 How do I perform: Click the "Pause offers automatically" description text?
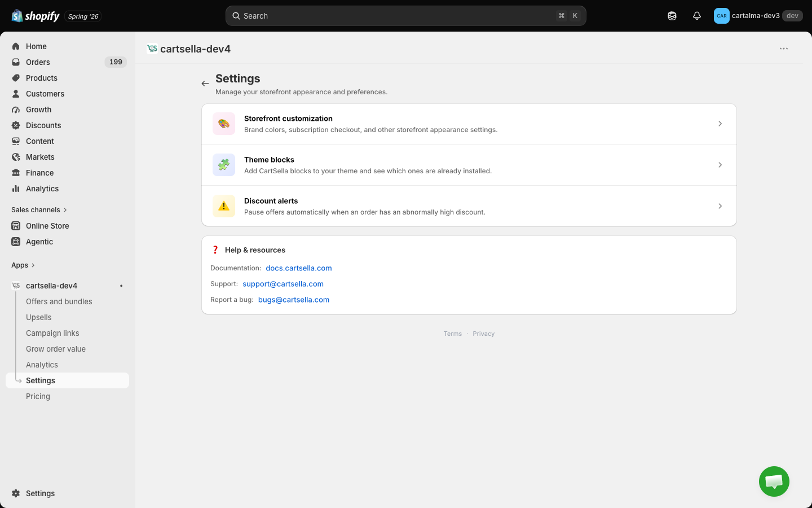364,212
